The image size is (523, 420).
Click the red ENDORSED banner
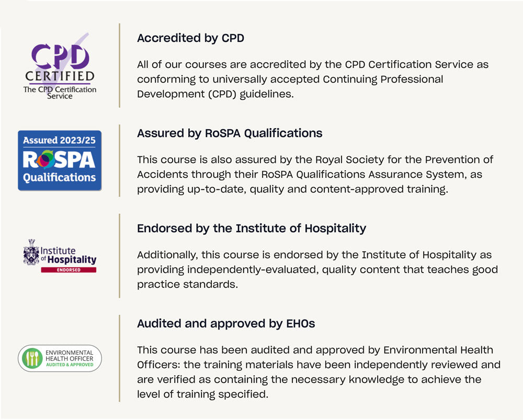69,270
